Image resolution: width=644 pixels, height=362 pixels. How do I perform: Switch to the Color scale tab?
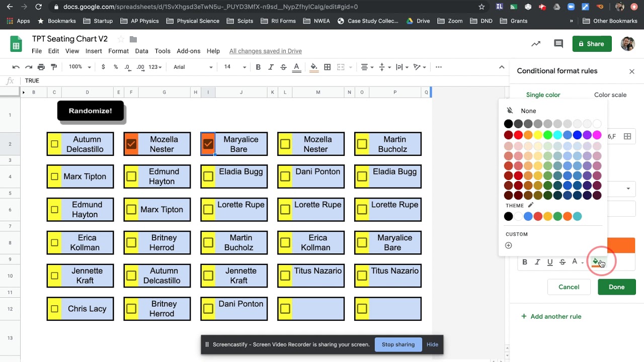[610, 95]
